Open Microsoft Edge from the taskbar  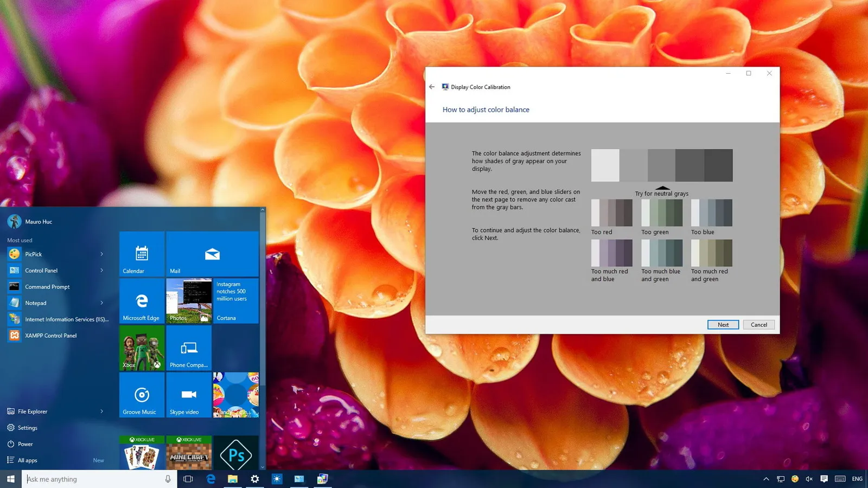210,479
